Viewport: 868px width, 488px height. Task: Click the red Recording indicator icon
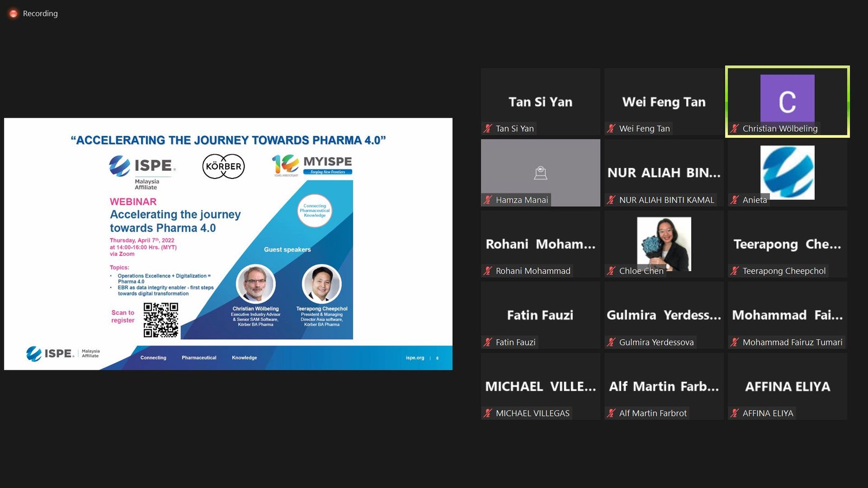14,14
